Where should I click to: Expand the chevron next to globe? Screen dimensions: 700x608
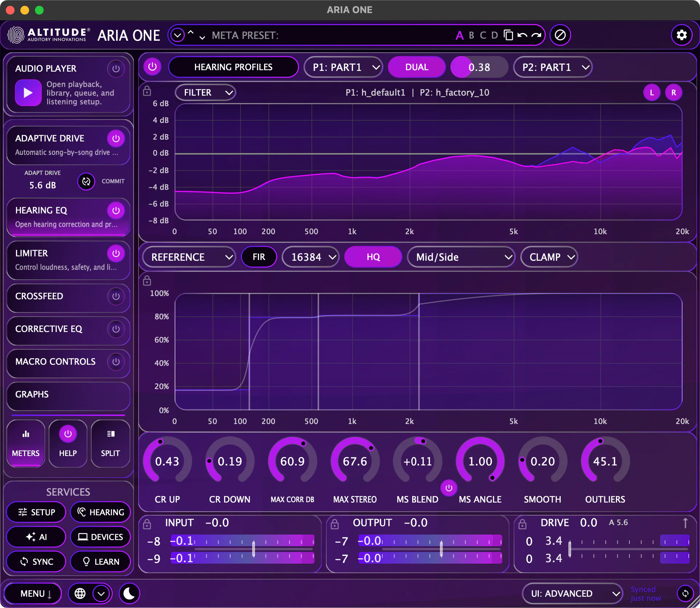coord(101,593)
